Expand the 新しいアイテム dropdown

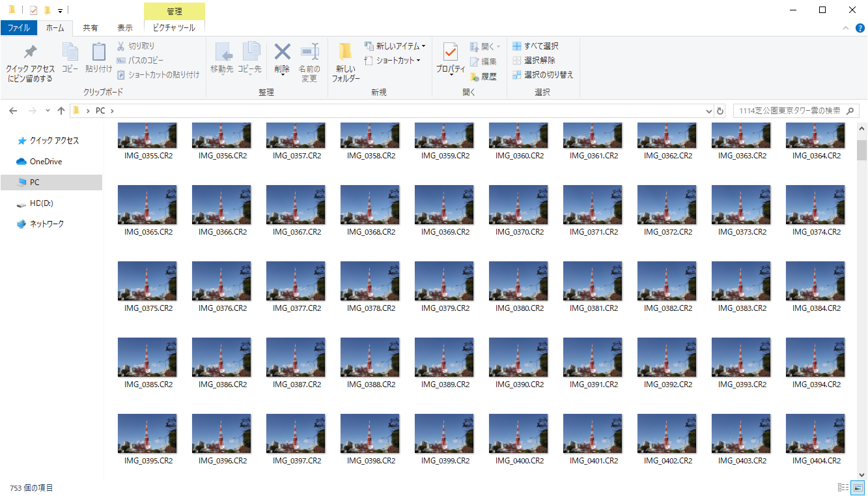tap(423, 46)
